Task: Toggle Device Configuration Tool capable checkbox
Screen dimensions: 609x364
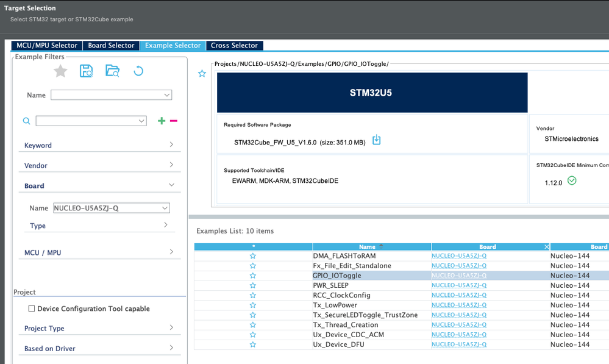Action: (32, 309)
